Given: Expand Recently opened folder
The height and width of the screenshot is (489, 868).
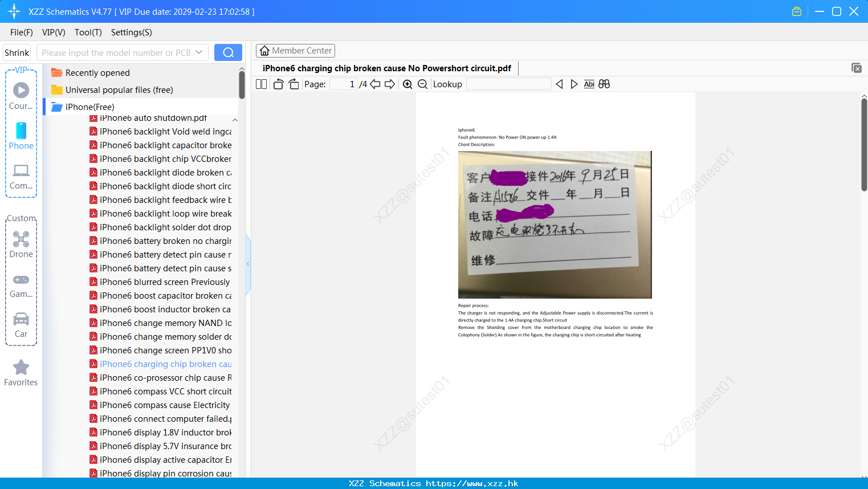Looking at the screenshot, I should point(97,73).
